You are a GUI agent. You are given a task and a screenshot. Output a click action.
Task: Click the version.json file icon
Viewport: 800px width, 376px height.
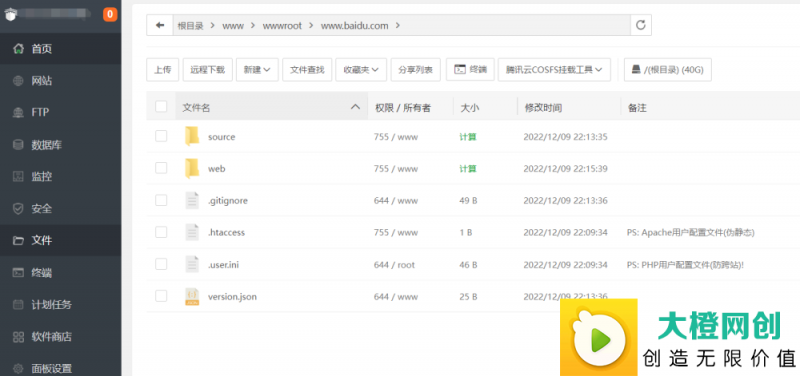(x=192, y=296)
